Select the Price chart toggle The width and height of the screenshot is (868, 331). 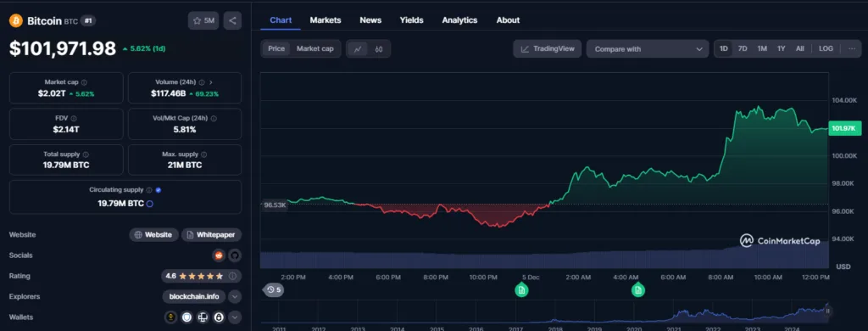coord(276,48)
